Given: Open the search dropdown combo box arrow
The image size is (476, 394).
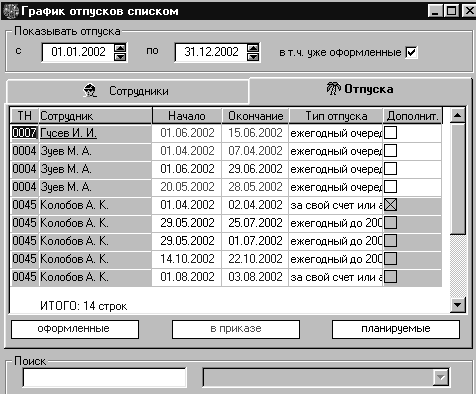Looking at the screenshot, I should pos(441,378).
